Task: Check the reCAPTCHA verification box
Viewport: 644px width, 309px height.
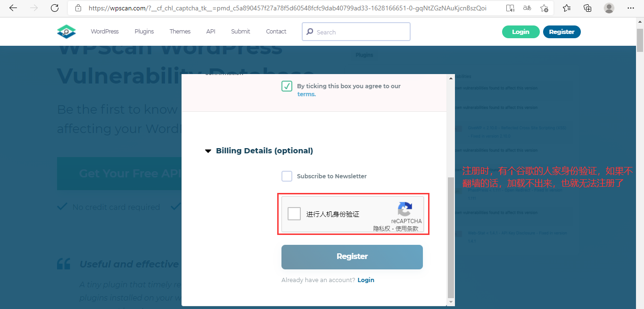Action: click(x=294, y=214)
